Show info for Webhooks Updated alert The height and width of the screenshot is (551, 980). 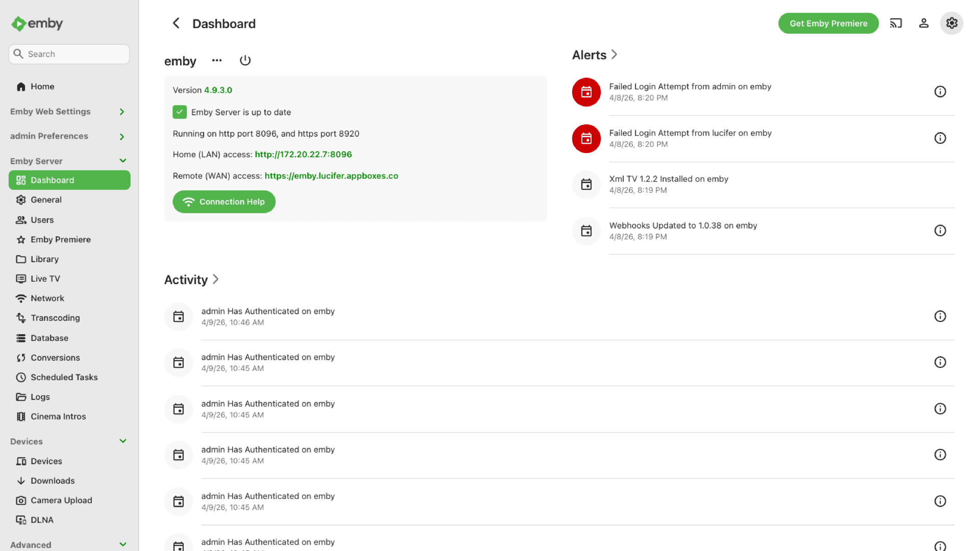click(940, 231)
